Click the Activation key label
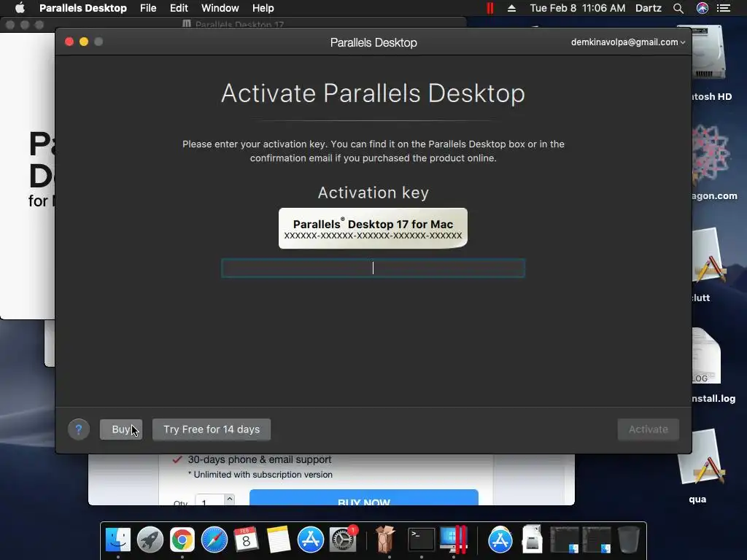Image resolution: width=747 pixels, height=560 pixels. pyautogui.click(x=373, y=192)
